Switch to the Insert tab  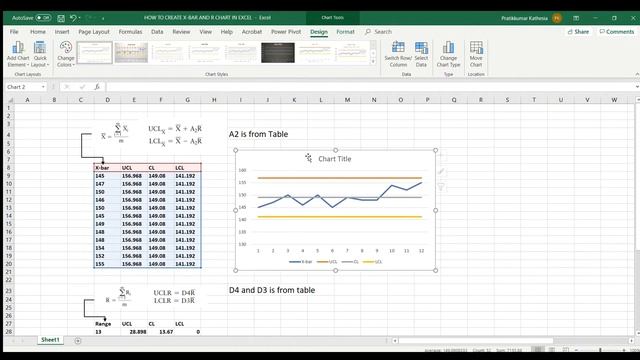point(62,31)
